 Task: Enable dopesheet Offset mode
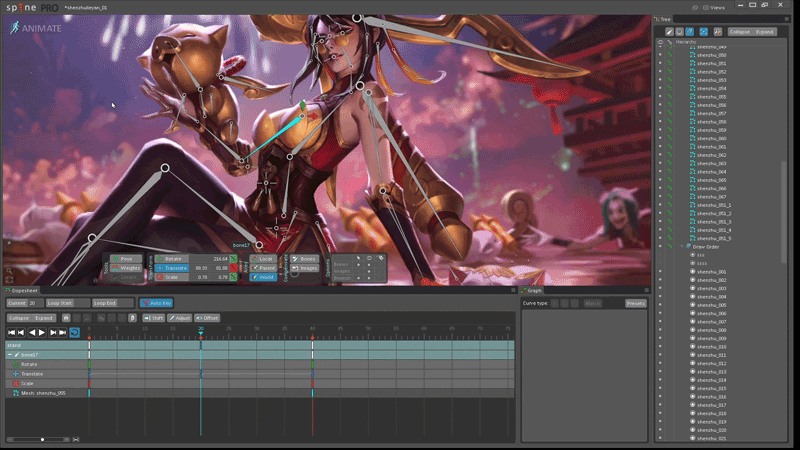click(x=207, y=318)
